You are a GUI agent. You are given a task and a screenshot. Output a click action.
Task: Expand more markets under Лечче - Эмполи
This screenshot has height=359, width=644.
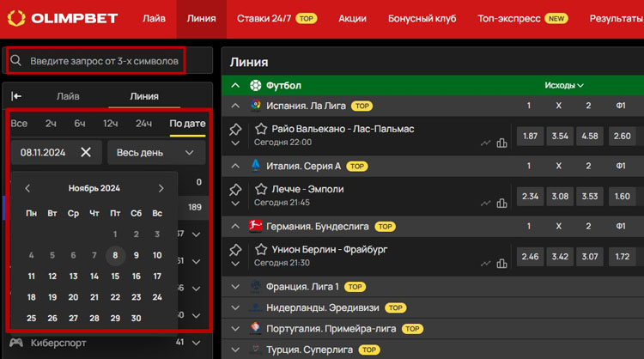[x=235, y=204]
